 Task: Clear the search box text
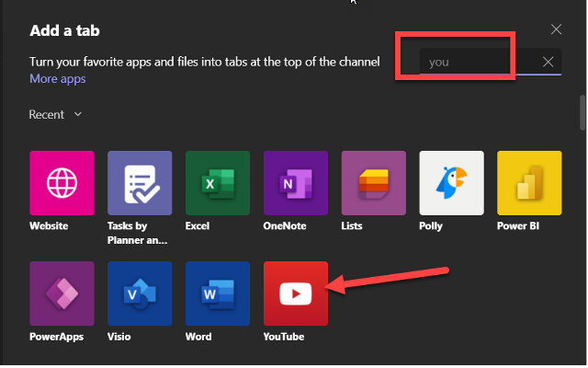tap(548, 62)
